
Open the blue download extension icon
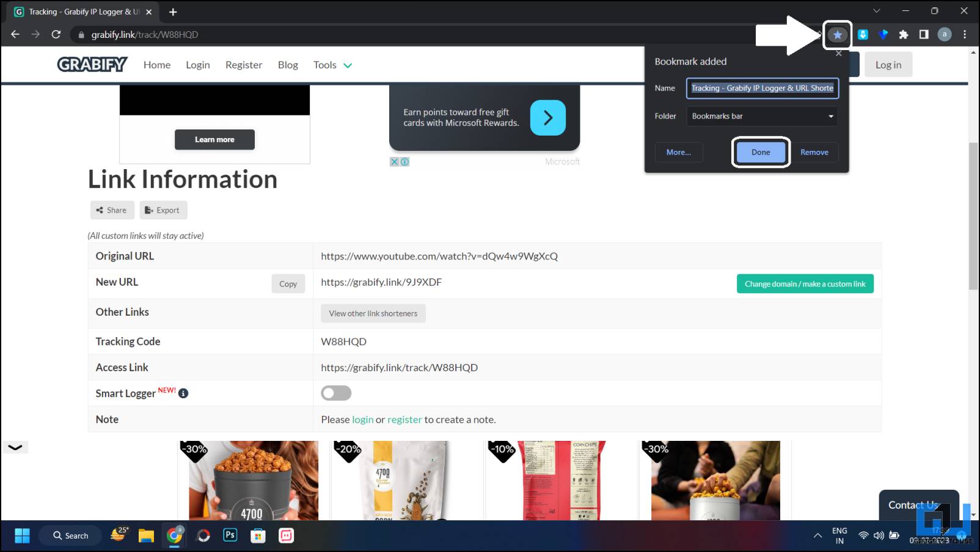click(x=863, y=35)
